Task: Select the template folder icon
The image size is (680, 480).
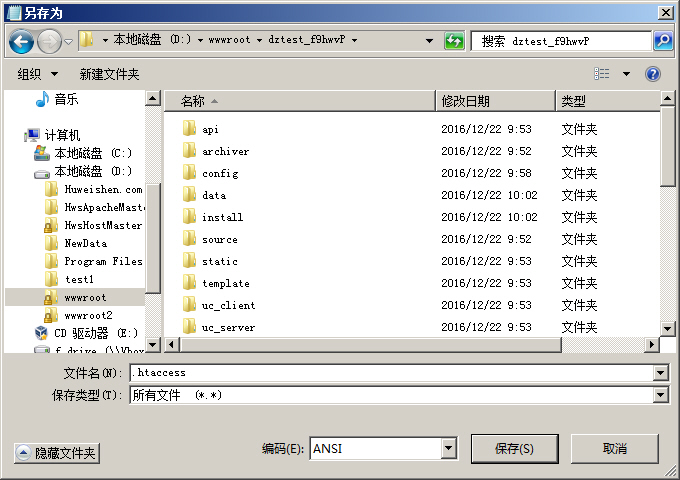Action: pyautogui.click(x=189, y=283)
